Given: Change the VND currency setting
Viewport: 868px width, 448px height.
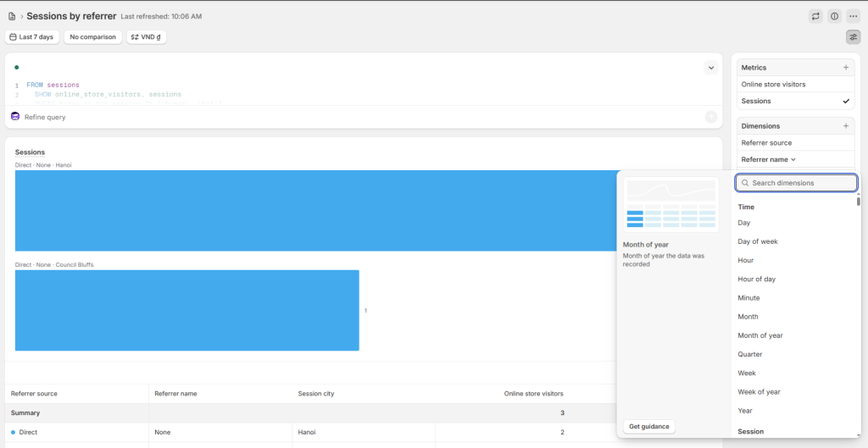Looking at the screenshot, I should [x=147, y=37].
